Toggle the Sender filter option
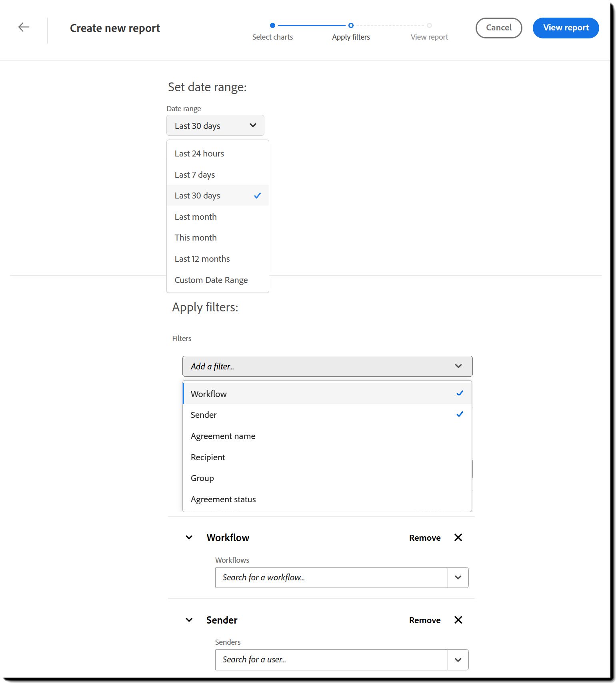616x684 pixels. 327,415
